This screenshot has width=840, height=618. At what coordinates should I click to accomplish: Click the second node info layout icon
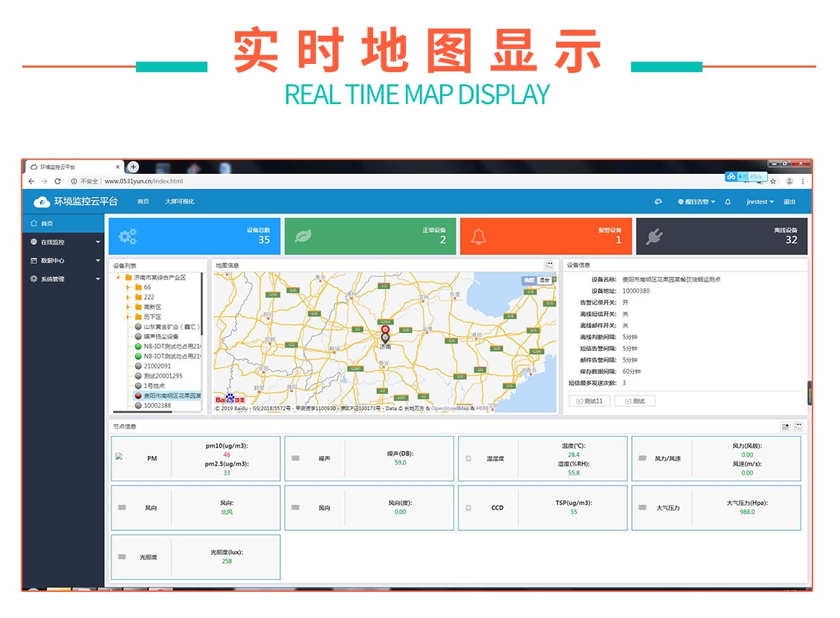(798, 427)
